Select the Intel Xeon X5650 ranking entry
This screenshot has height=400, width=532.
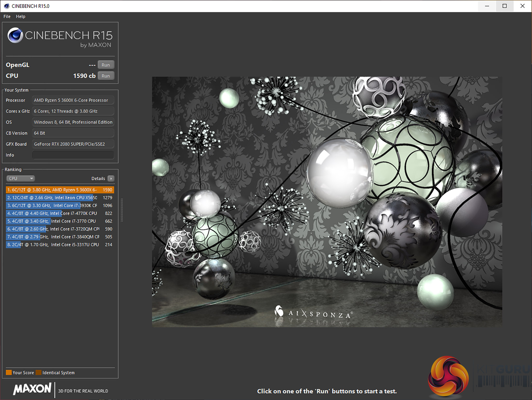(x=60, y=198)
